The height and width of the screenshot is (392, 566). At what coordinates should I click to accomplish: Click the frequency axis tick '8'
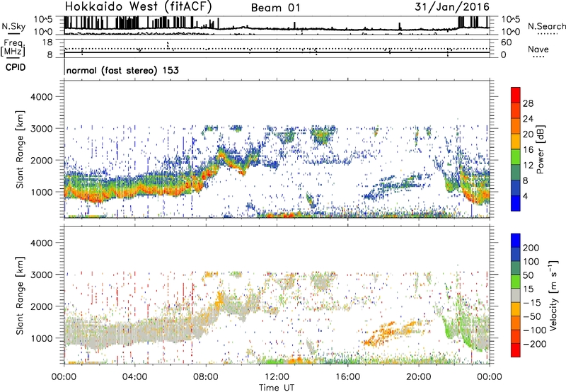coord(50,55)
